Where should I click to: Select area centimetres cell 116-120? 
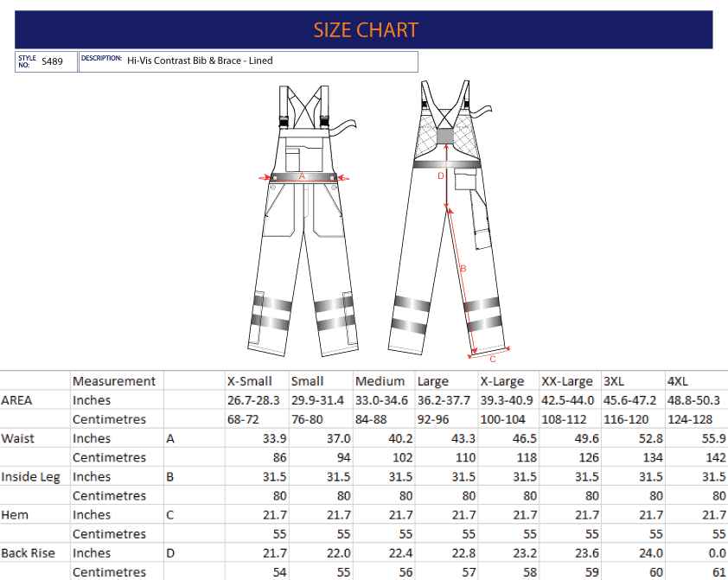(633, 419)
